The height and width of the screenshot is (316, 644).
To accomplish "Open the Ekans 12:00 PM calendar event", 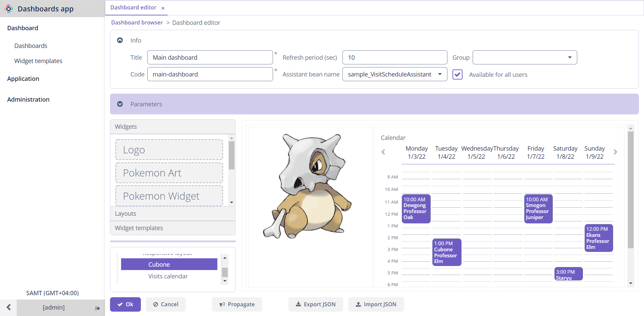I will (599, 238).
